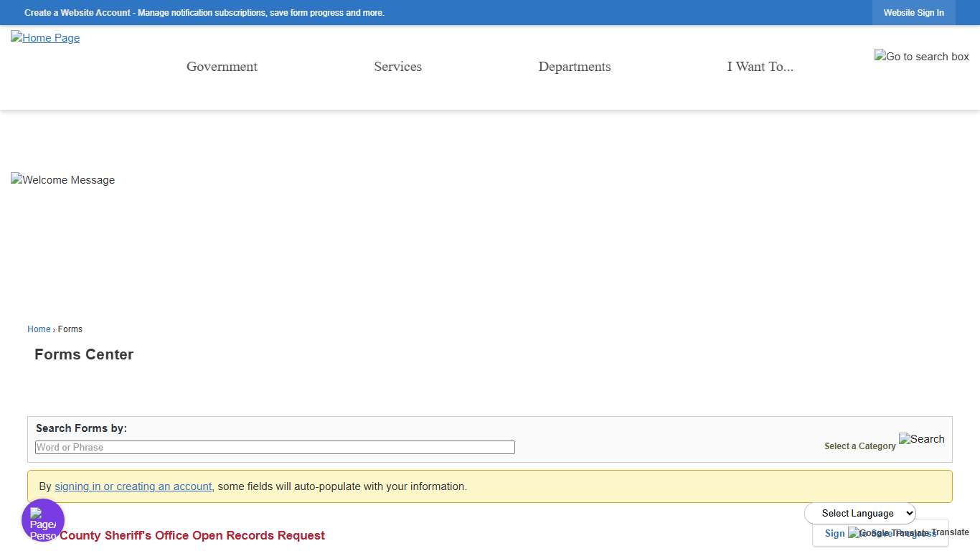Click signing in or creating an account link
Image resolution: width=980 pixels, height=551 pixels.
(x=133, y=486)
